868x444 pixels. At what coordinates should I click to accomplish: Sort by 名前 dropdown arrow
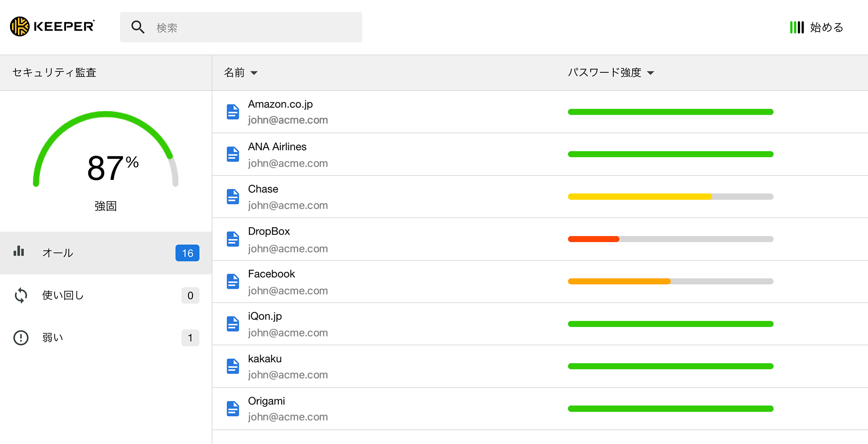[254, 73]
